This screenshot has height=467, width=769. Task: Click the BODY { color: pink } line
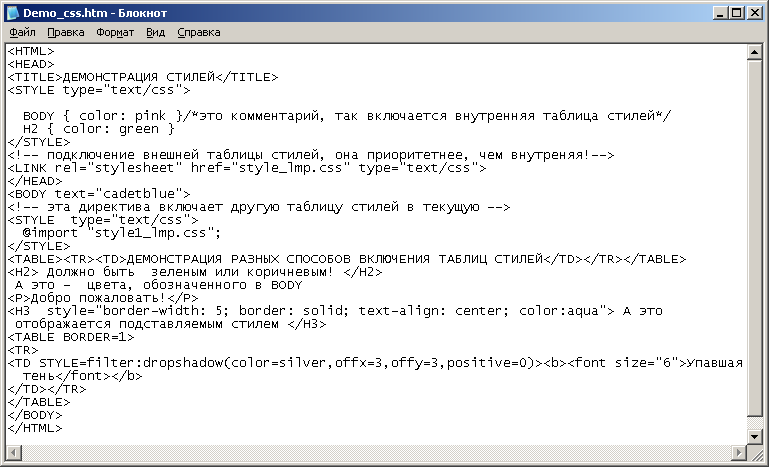tap(346, 116)
